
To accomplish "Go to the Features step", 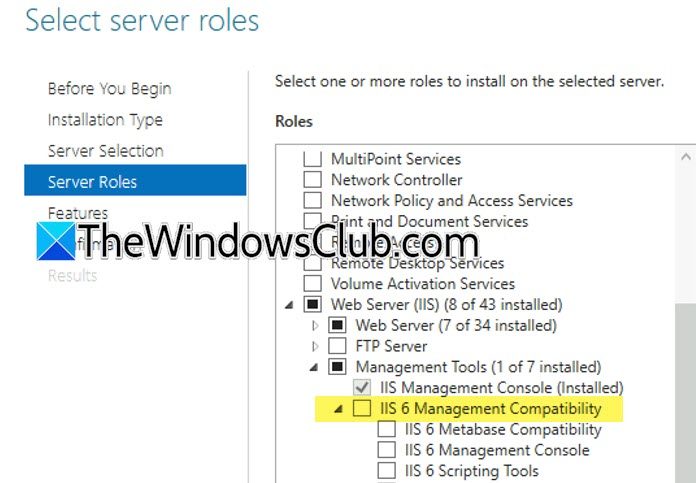I will coord(78,213).
